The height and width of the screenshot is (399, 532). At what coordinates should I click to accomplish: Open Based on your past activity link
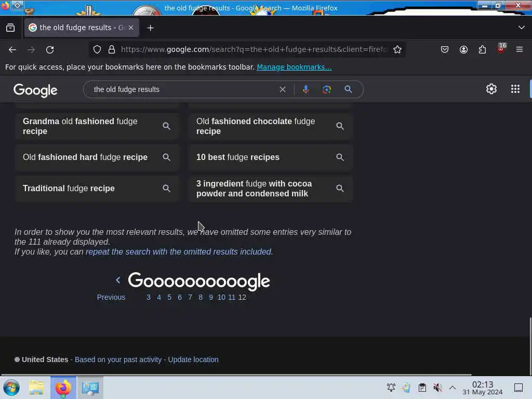click(x=118, y=360)
